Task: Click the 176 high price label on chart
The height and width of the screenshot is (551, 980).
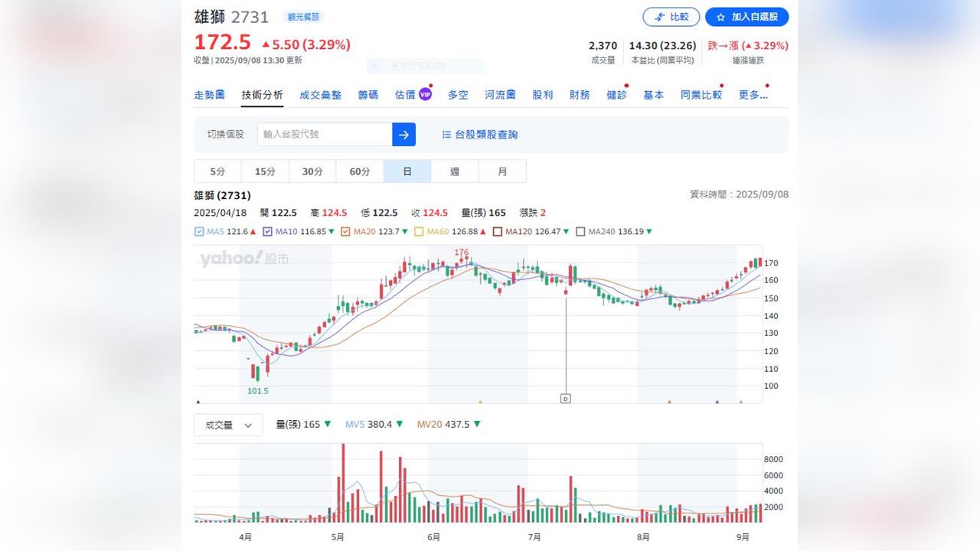Action: point(461,253)
